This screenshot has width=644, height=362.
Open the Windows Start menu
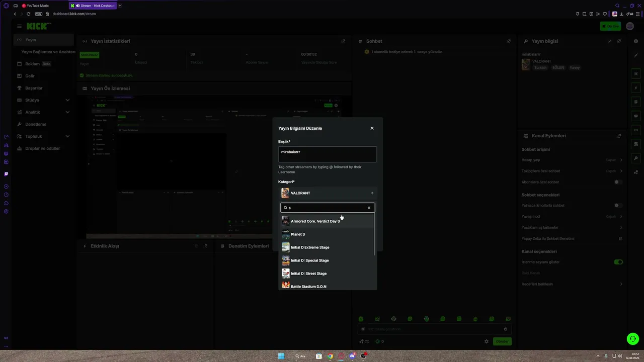(x=281, y=356)
